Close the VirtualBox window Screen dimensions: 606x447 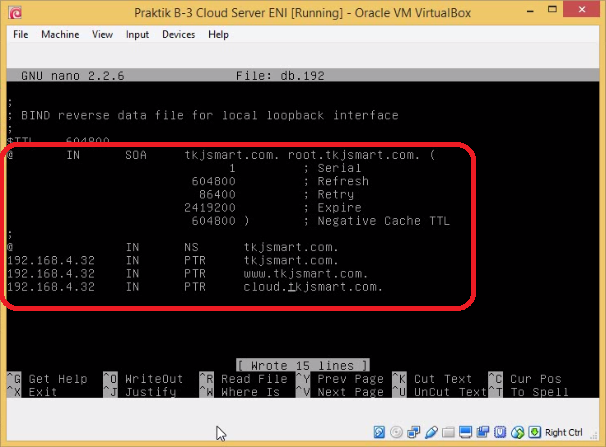(582, 9)
